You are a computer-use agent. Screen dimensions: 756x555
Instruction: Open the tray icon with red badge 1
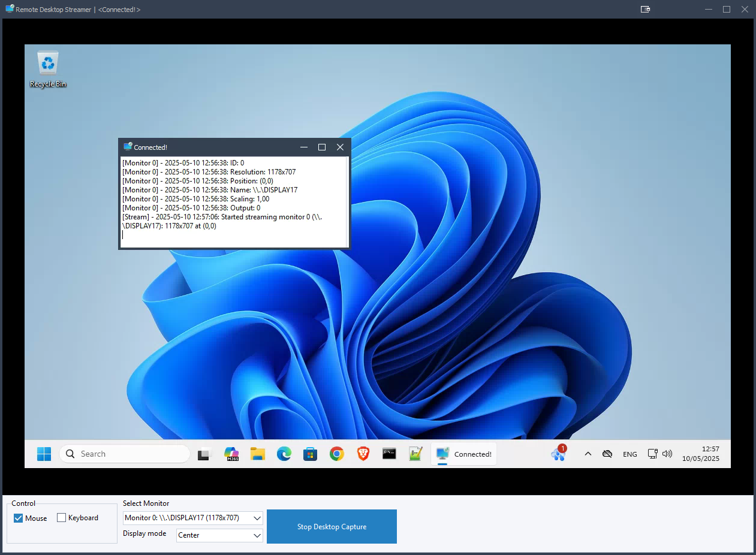point(559,454)
